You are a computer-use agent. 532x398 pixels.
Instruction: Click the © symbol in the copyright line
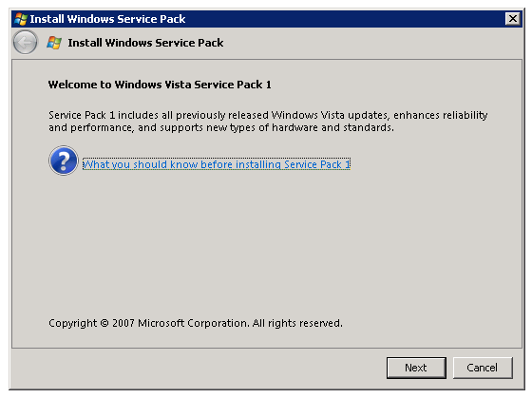point(104,323)
